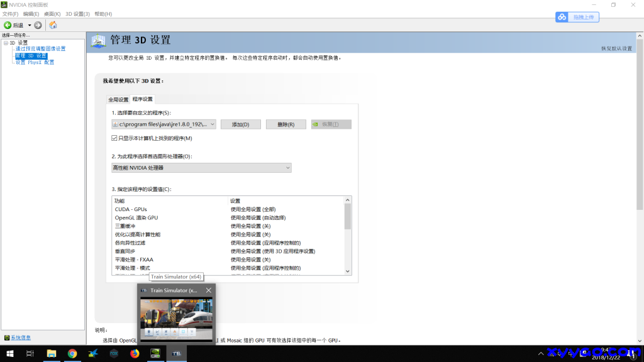Click the green Back arrow icon
Image resolution: width=644 pixels, height=362 pixels.
pyautogui.click(x=8, y=25)
